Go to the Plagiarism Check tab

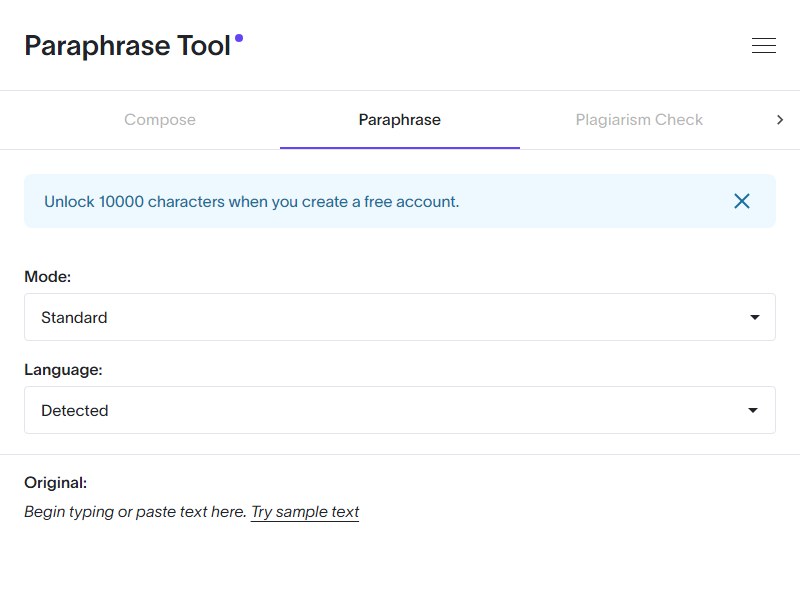[639, 120]
